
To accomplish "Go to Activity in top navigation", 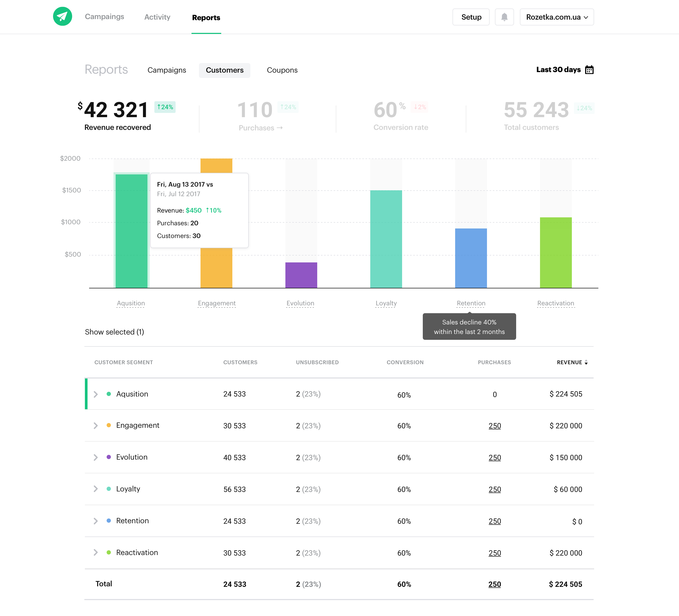I will coord(157,17).
